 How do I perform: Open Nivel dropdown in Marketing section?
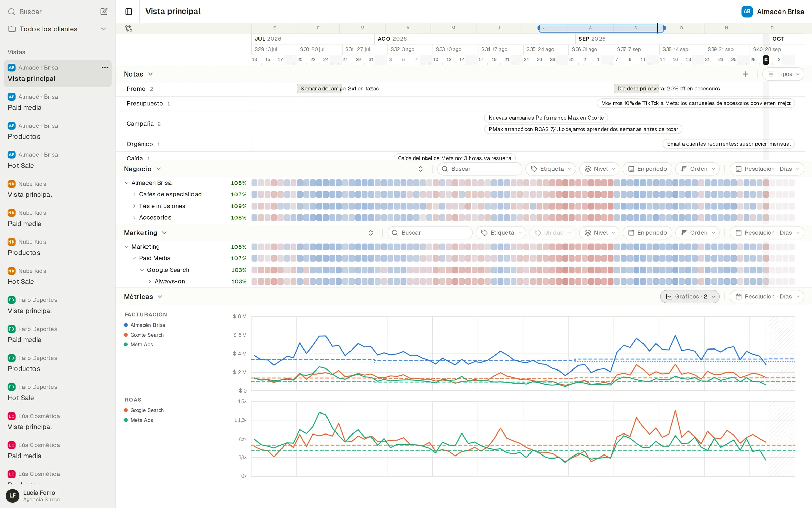point(599,233)
